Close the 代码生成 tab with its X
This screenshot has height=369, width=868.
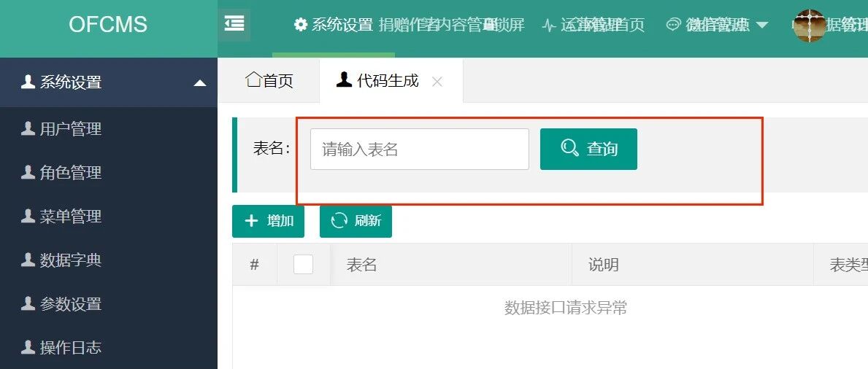coord(437,82)
